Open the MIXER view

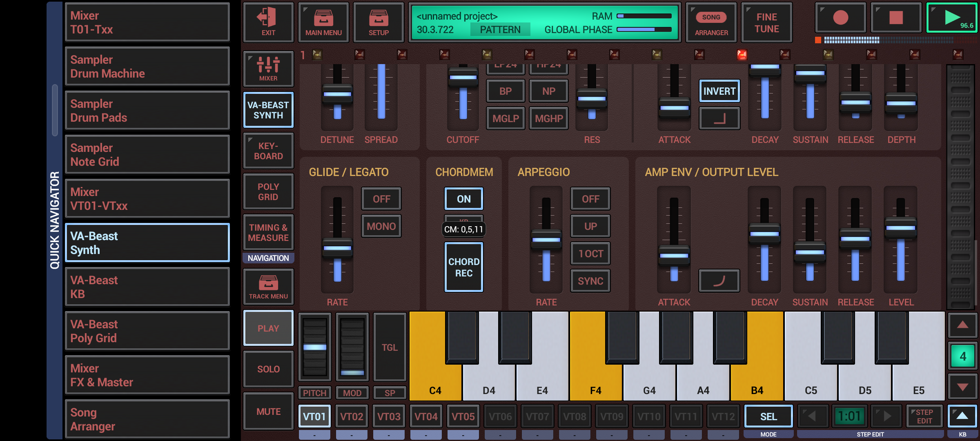pyautogui.click(x=268, y=69)
